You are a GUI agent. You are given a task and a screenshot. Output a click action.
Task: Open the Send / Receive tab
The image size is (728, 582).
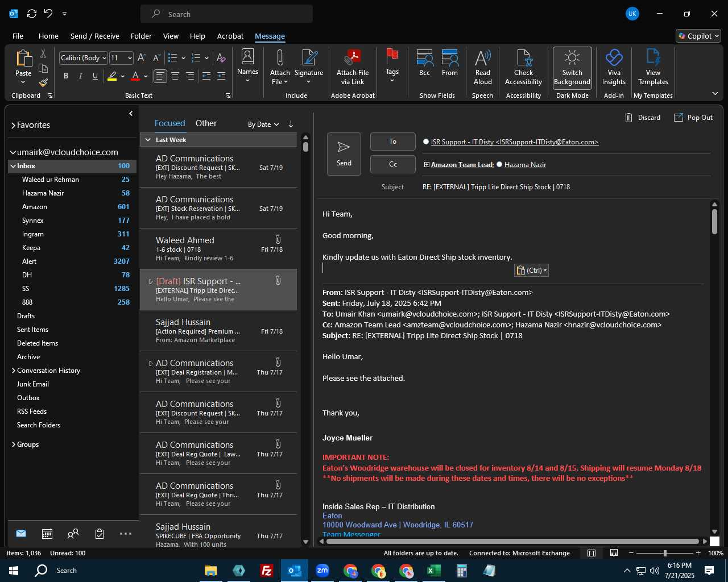click(x=94, y=36)
